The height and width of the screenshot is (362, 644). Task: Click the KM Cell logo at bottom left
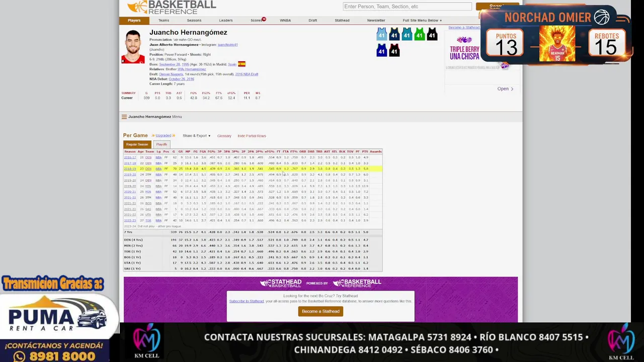coord(146,342)
